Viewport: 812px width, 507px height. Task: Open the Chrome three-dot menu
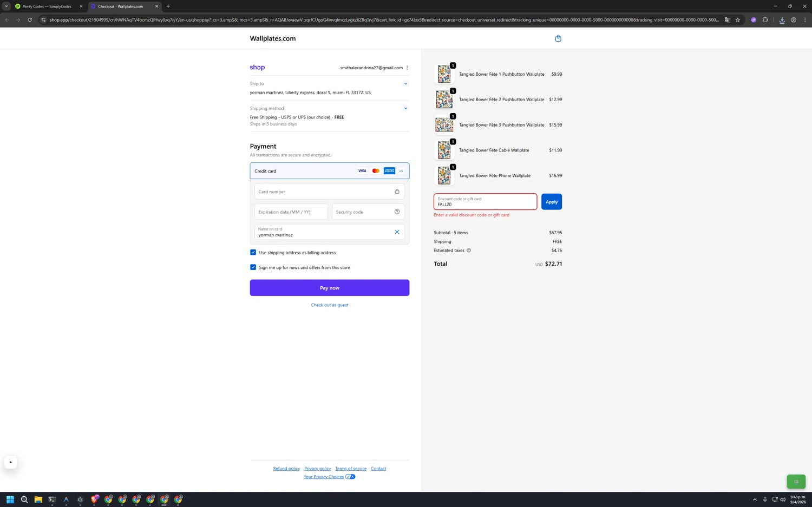click(x=805, y=20)
